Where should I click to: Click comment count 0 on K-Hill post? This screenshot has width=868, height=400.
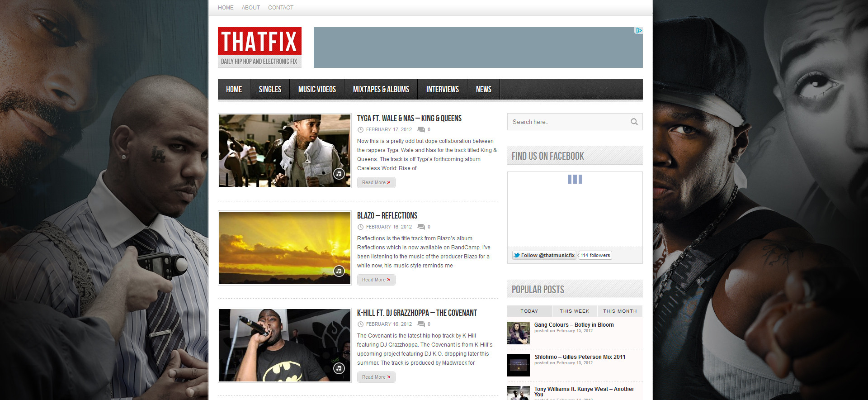point(429,324)
